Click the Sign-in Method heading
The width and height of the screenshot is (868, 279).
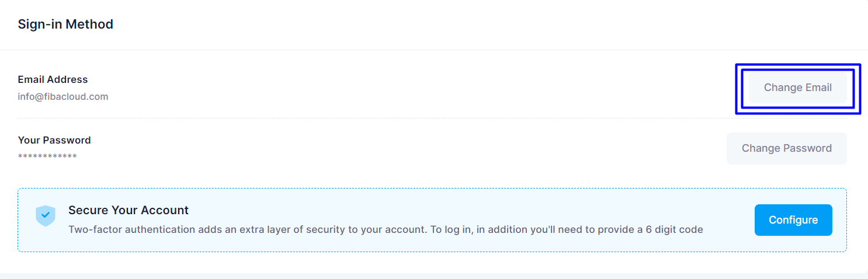[x=65, y=25]
